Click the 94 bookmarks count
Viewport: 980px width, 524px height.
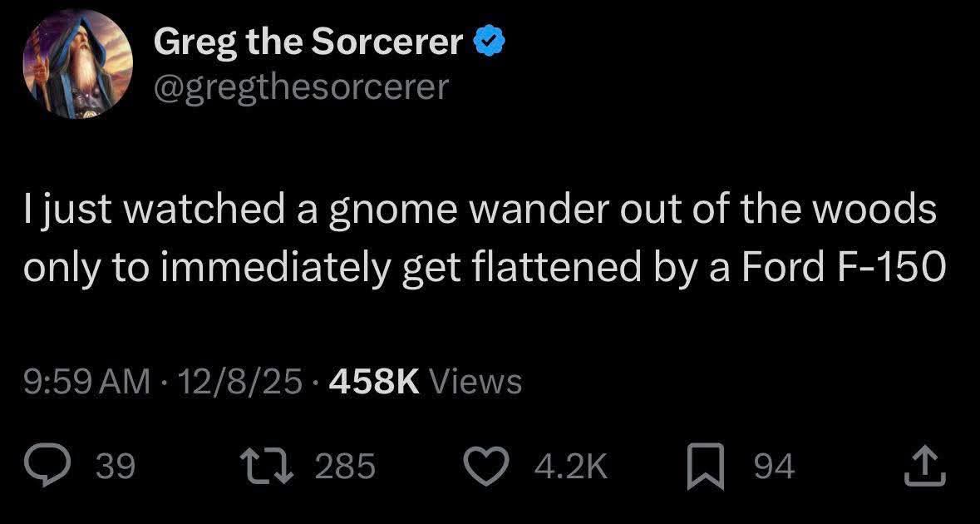click(x=774, y=467)
